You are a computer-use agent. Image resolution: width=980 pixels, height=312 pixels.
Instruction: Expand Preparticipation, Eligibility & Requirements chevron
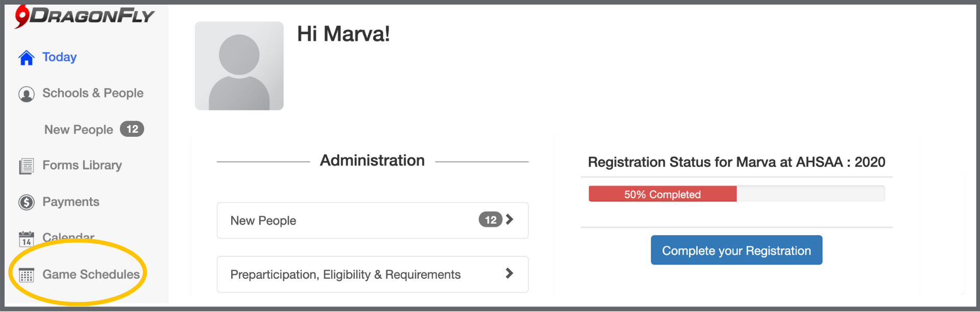(x=509, y=274)
